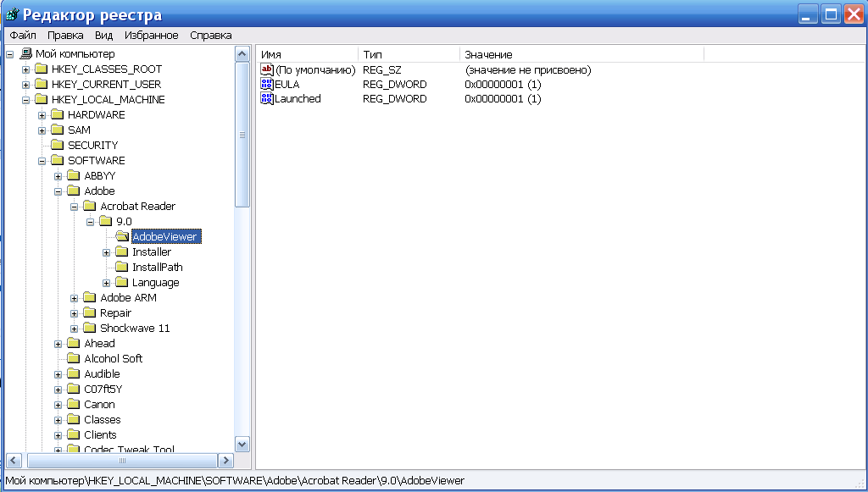Sort values by the Значение column header
This screenshot has width=868, height=492.
[x=581, y=55]
